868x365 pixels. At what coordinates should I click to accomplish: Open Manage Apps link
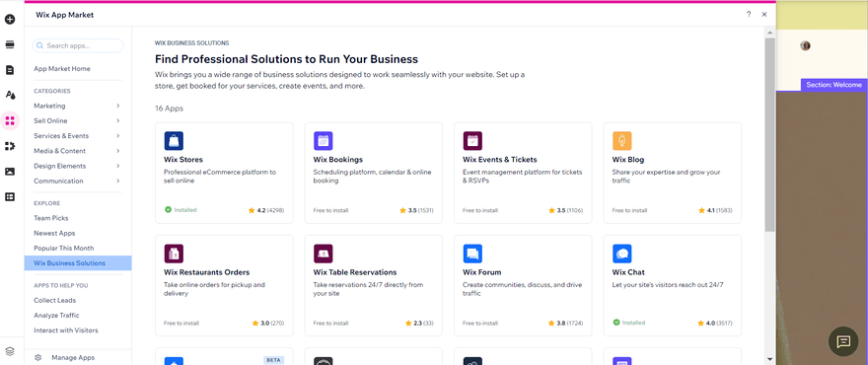coord(73,358)
